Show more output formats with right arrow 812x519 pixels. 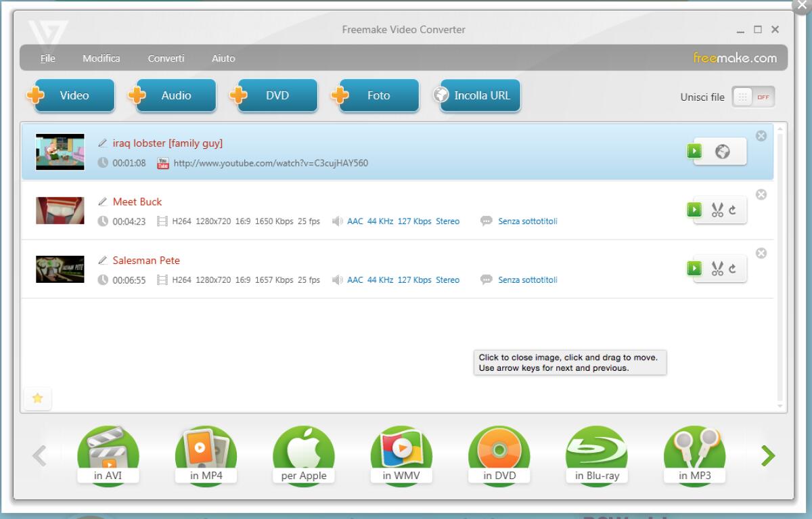click(768, 455)
